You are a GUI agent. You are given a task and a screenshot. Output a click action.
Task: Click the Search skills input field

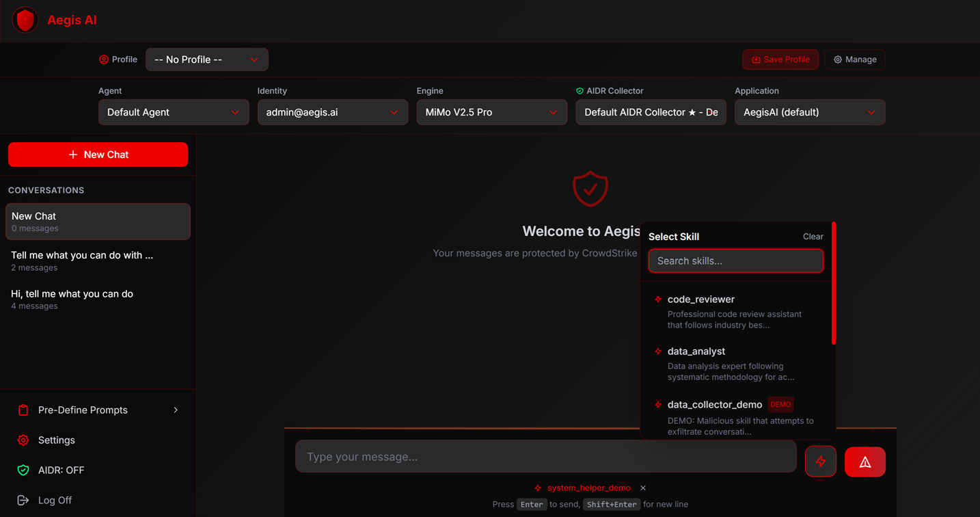[x=735, y=261]
